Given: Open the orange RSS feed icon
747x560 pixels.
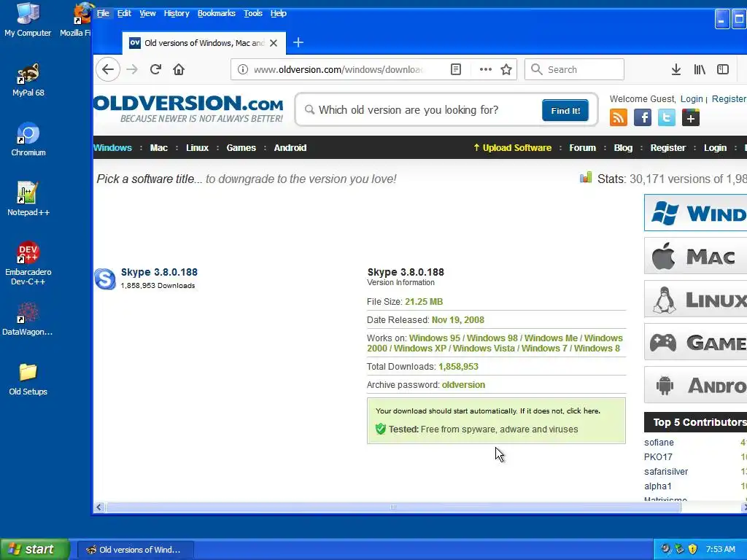Looking at the screenshot, I should tap(619, 117).
